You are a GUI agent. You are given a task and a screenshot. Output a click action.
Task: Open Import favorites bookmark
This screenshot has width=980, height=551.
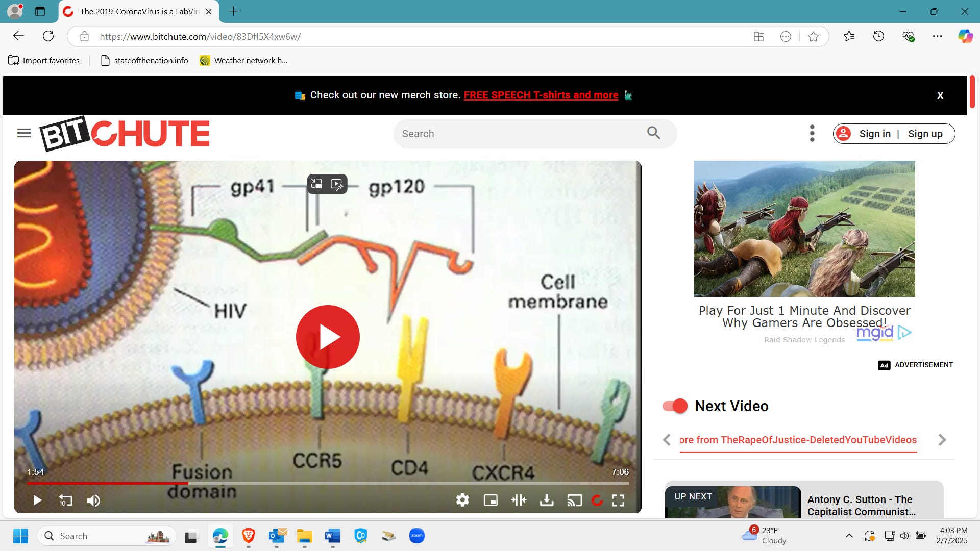point(44,60)
